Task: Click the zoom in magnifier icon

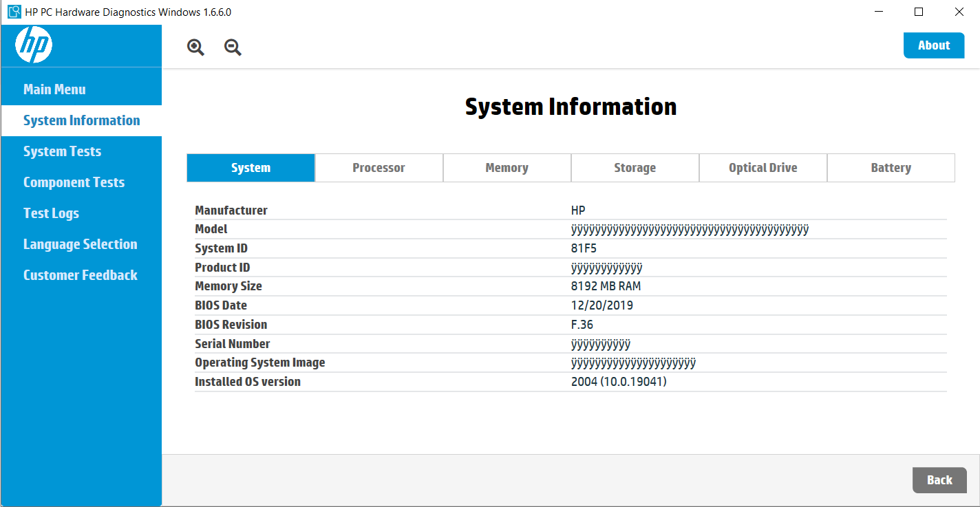Action: tap(196, 47)
